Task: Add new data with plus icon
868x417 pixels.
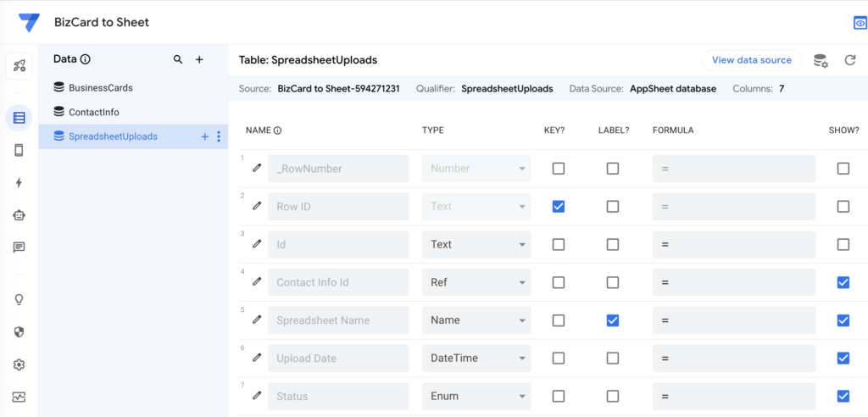Action: 199,59
